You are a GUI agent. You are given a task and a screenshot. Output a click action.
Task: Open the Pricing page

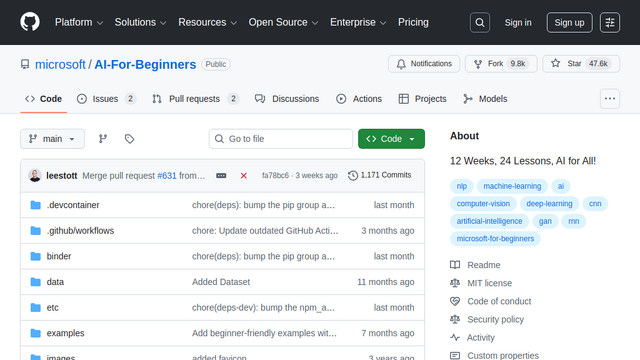tap(413, 22)
